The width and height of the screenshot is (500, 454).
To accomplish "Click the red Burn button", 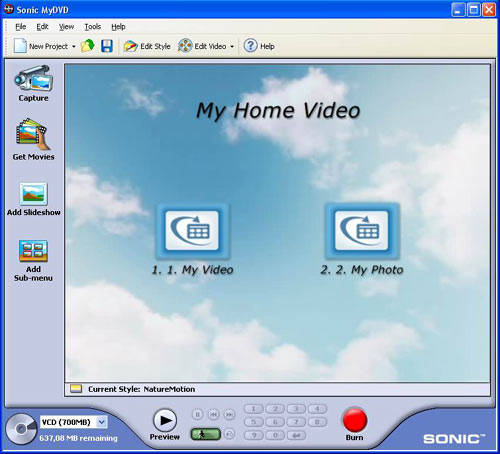I will pyautogui.click(x=355, y=420).
